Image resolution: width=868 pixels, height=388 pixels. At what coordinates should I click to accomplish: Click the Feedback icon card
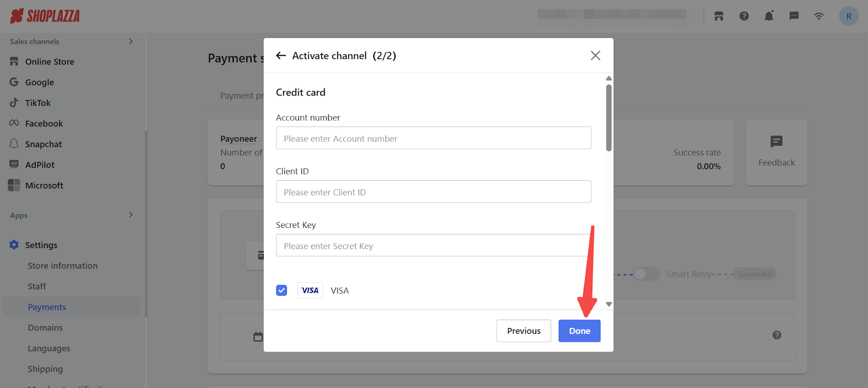pyautogui.click(x=776, y=152)
